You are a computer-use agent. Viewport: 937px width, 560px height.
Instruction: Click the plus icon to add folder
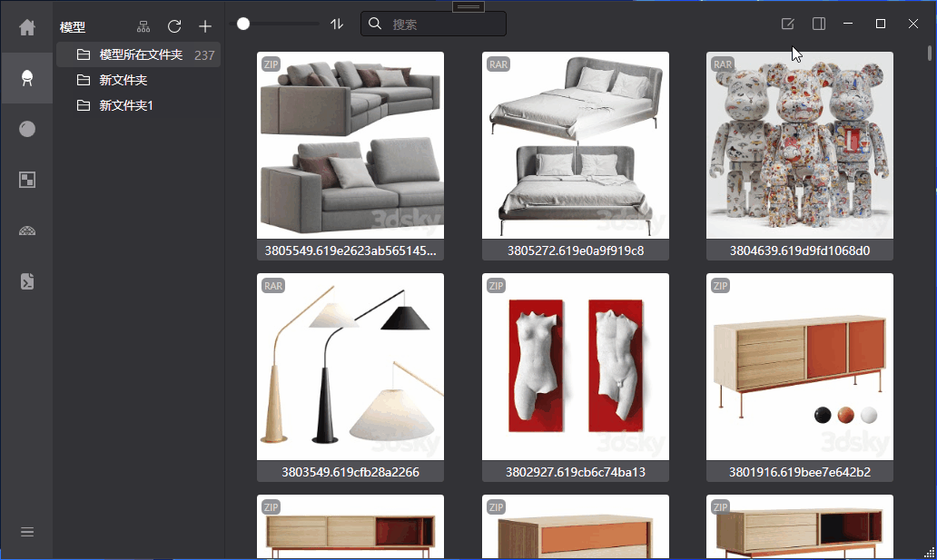(205, 27)
